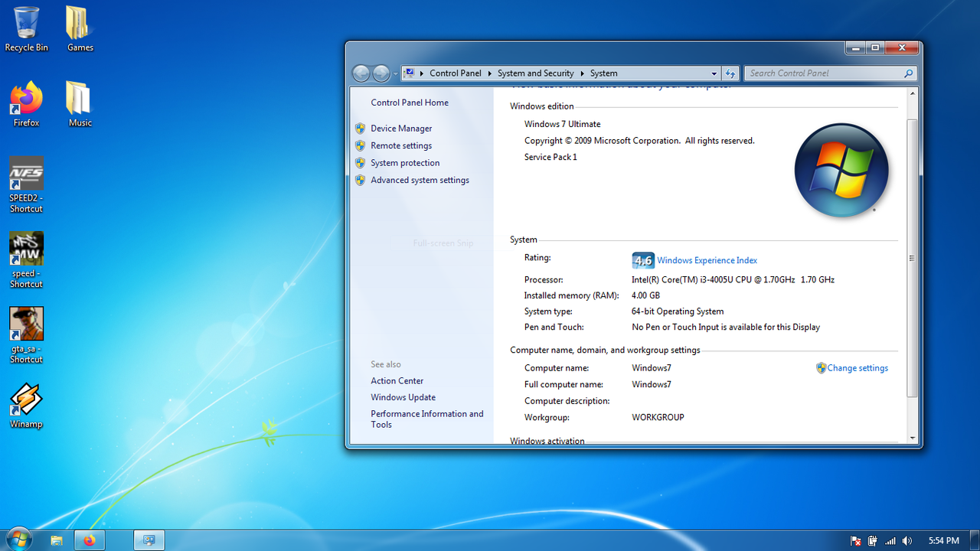The height and width of the screenshot is (551, 980).
Task: Select the SPEED2 shortcut icon
Action: pyautogui.click(x=26, y=184)
